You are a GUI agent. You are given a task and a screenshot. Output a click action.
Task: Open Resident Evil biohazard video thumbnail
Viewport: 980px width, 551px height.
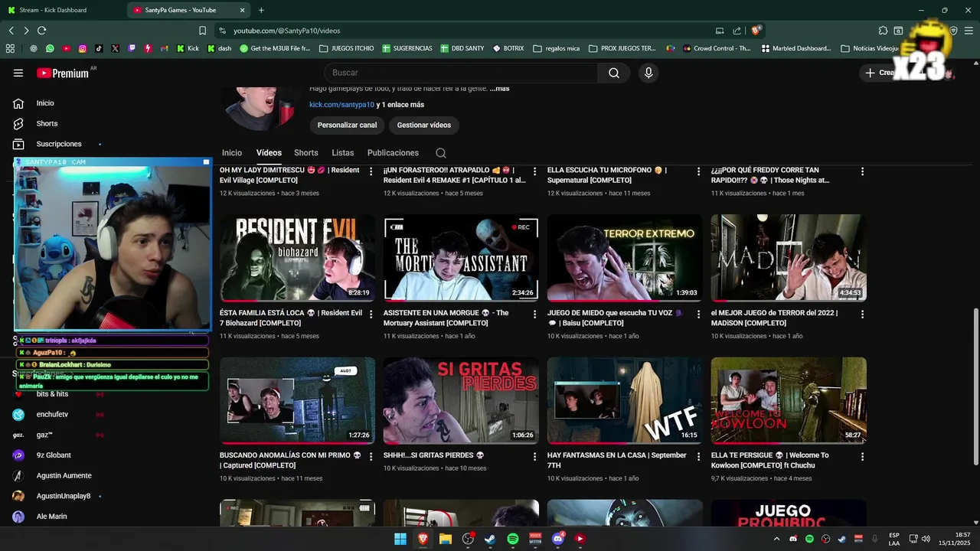coord(297,258)
